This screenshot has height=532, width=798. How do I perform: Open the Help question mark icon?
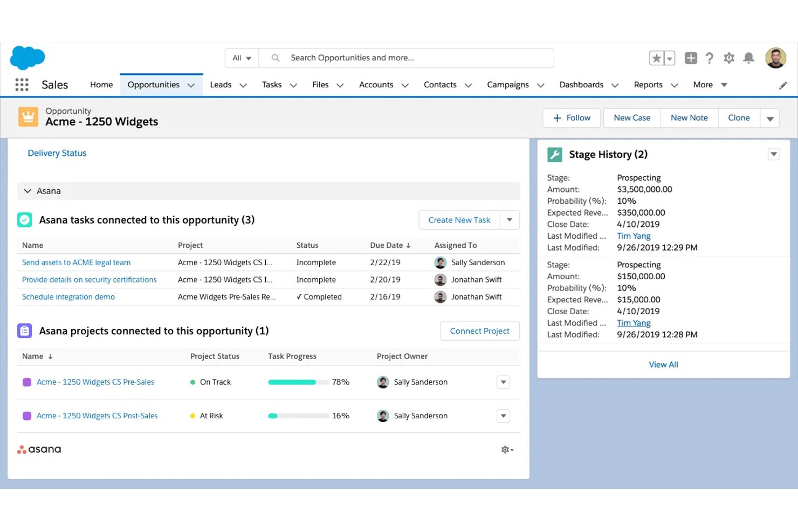[x=710, y=58]
